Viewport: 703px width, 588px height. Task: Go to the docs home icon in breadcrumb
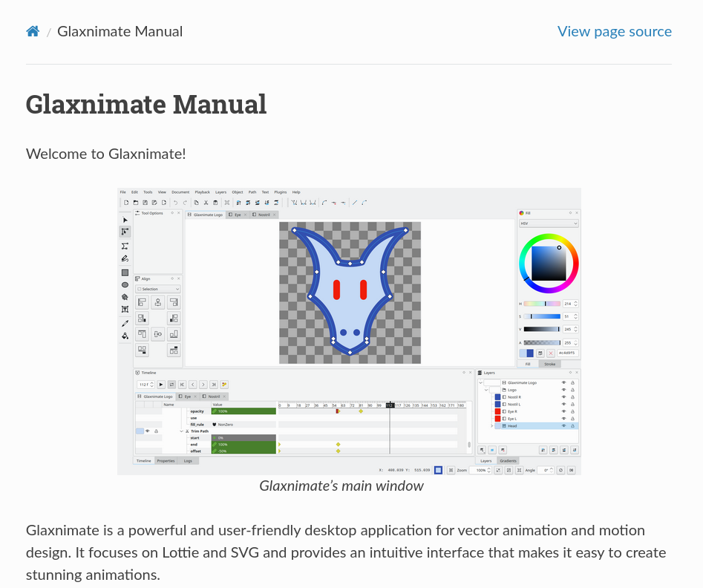(x=33, y=31)
